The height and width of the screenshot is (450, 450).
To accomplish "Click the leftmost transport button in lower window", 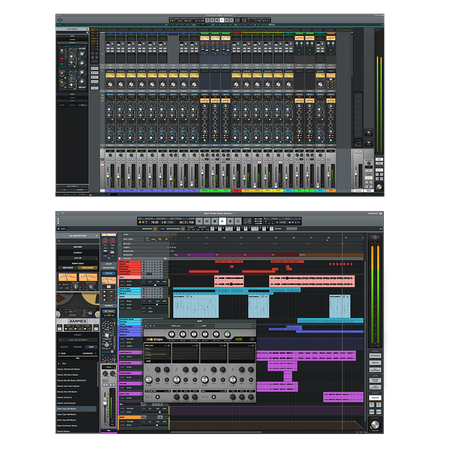I will [x=199, y=221].
